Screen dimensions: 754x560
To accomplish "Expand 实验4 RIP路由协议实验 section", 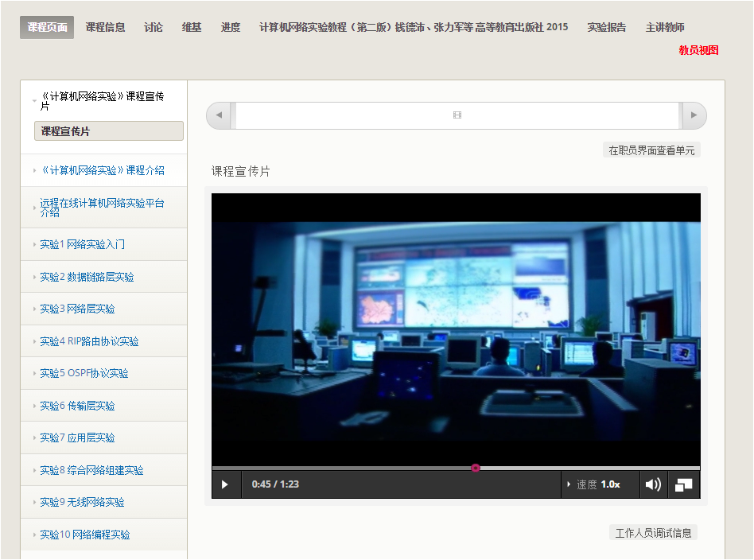I will 89,341.
